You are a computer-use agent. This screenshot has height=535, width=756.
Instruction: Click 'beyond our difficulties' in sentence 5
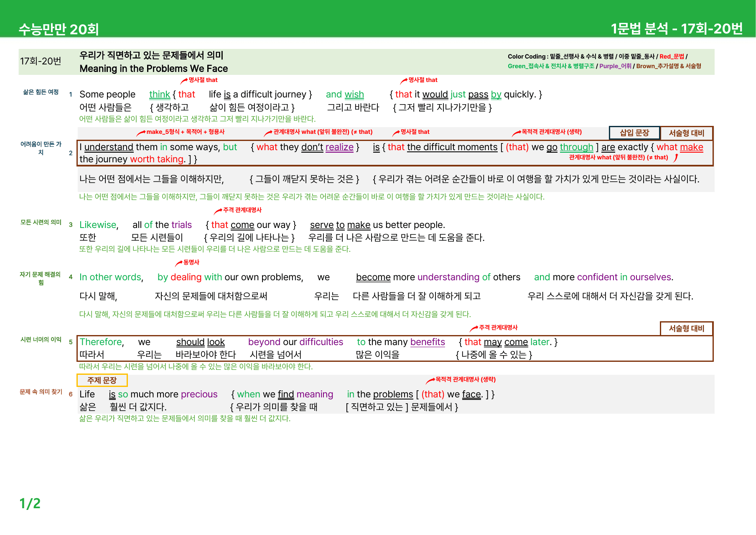(x=295, y=342)
